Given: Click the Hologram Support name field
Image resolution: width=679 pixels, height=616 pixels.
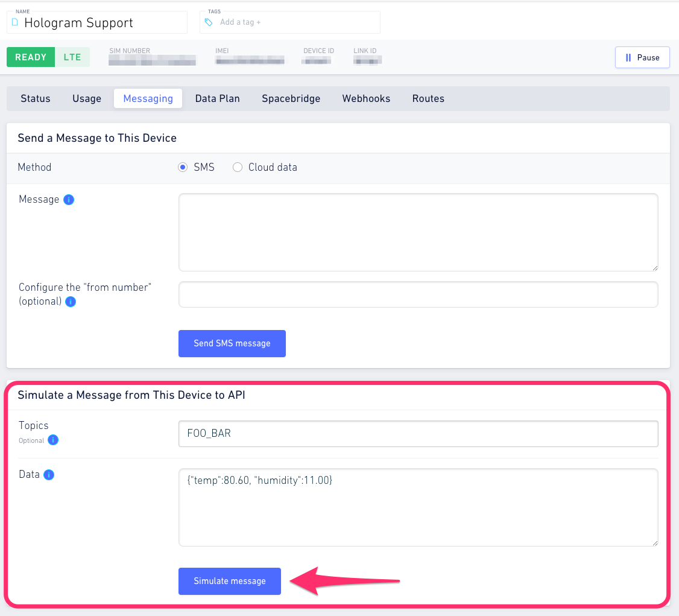Looking at the screenshot, I should [97, 22].
